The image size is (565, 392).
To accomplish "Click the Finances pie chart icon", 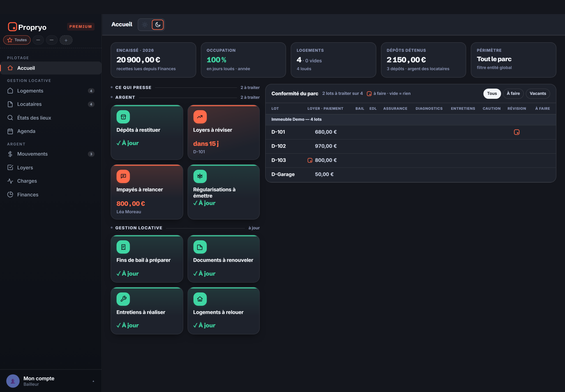I will pyautogui.click(x=10, y=194).
